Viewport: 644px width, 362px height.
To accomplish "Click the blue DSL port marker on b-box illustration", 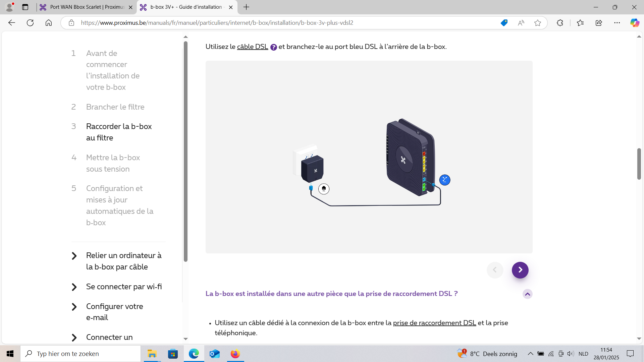I will (x=445, y=180).
